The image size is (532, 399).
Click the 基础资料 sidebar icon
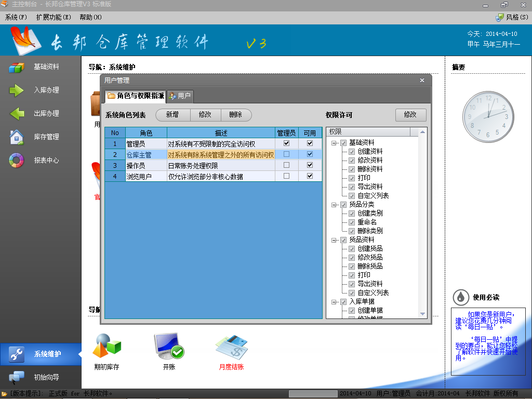(17, 67)
